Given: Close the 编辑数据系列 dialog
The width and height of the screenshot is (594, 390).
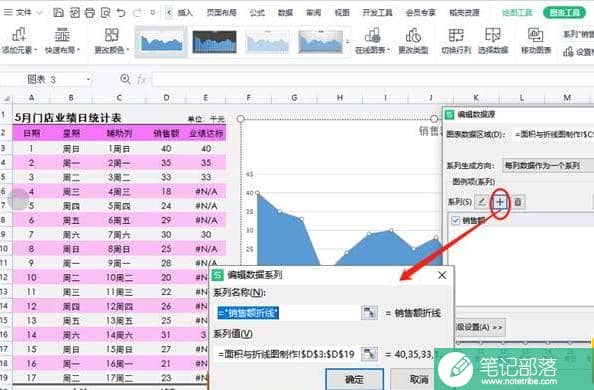Looking at the screenshot, I should click(x=442, y=275).
